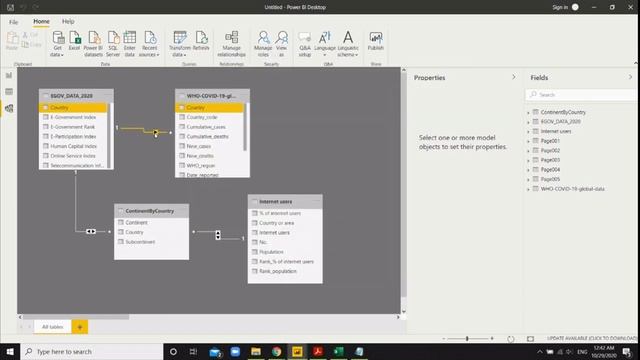640x360 pixels.
Task: Select Page004 in the Fields list
Action: pos(550,169)
